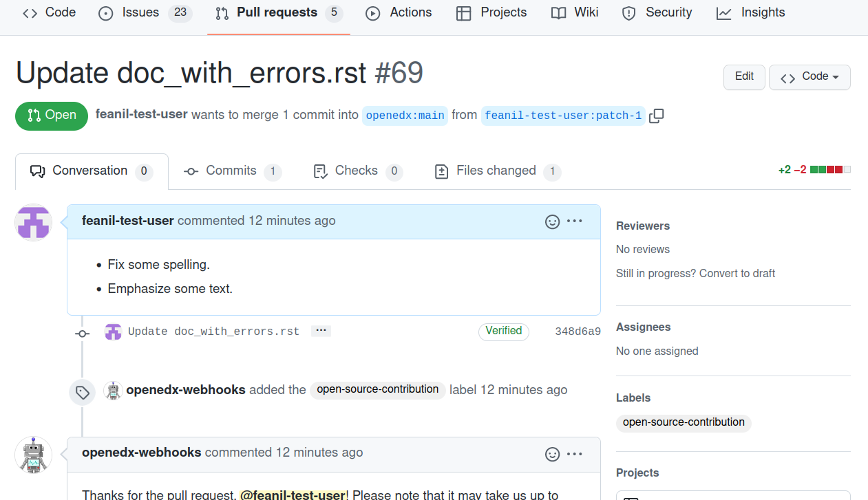
Task: Click commit hash 348d6a9
Action: coord(578,331)
